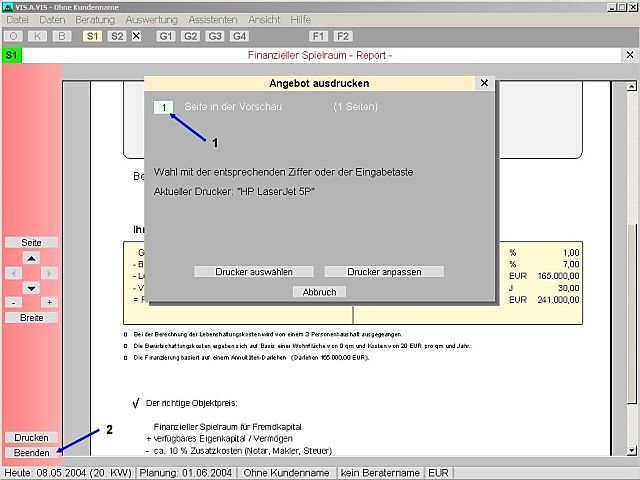This screenshot has width=640, height=480.
Task: Fit to width with the Breite button
Action: pyautogui.click(x=31, y=318)
